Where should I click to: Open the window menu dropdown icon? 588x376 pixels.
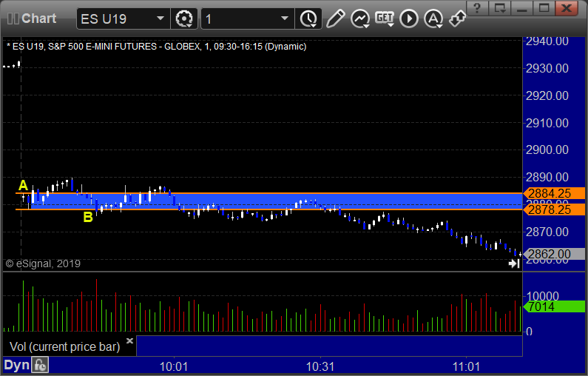click(500, 8)
